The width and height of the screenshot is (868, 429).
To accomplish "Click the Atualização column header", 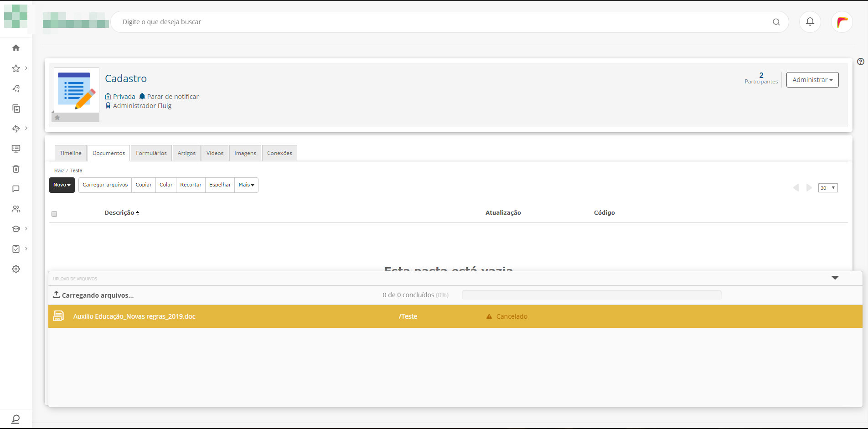I will 503,213.
